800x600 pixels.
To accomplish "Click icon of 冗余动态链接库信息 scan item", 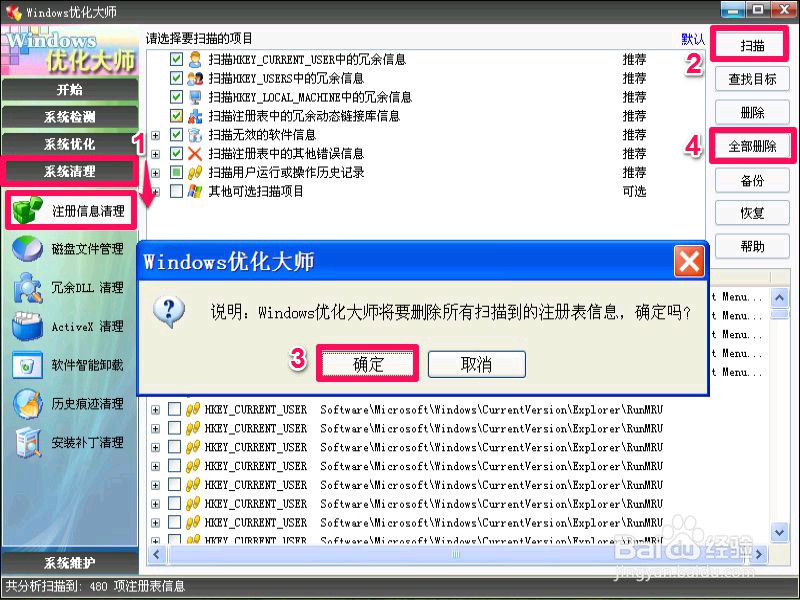I will (195, 116).
